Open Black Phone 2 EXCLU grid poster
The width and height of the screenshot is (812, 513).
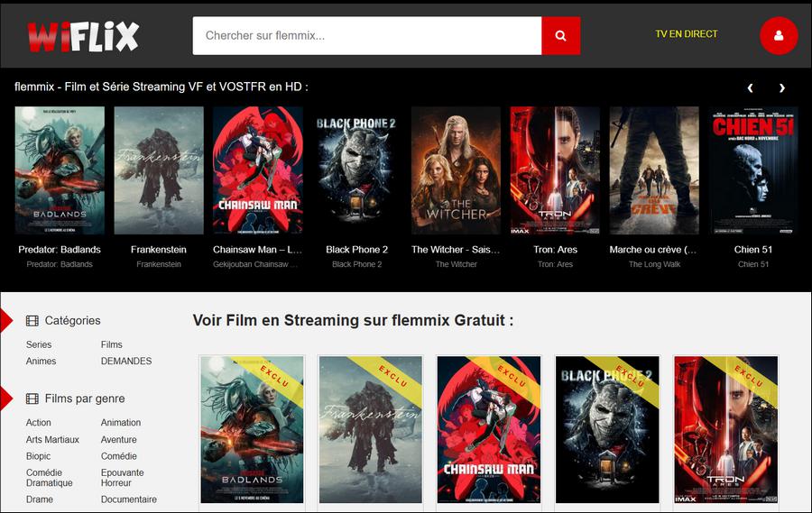(607, 430)
